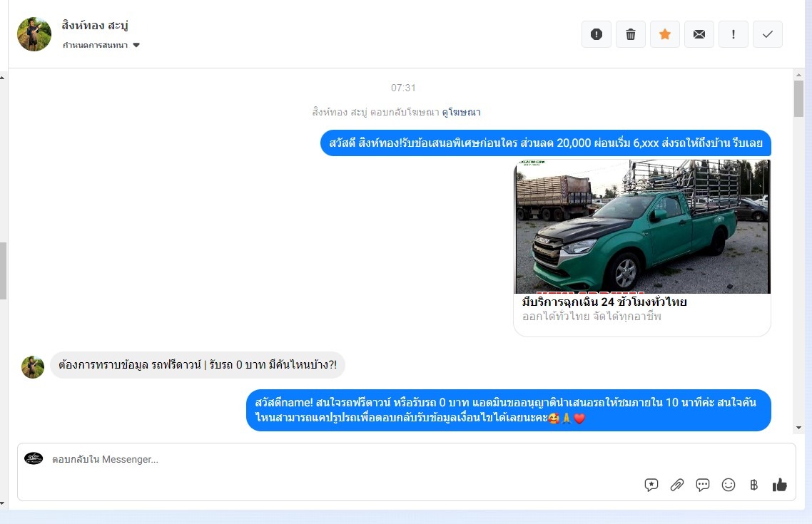Image resolution: width=812 pixels, height=524 pixels.
Task: Click timestamp 07:31
Action: [403, 88]
